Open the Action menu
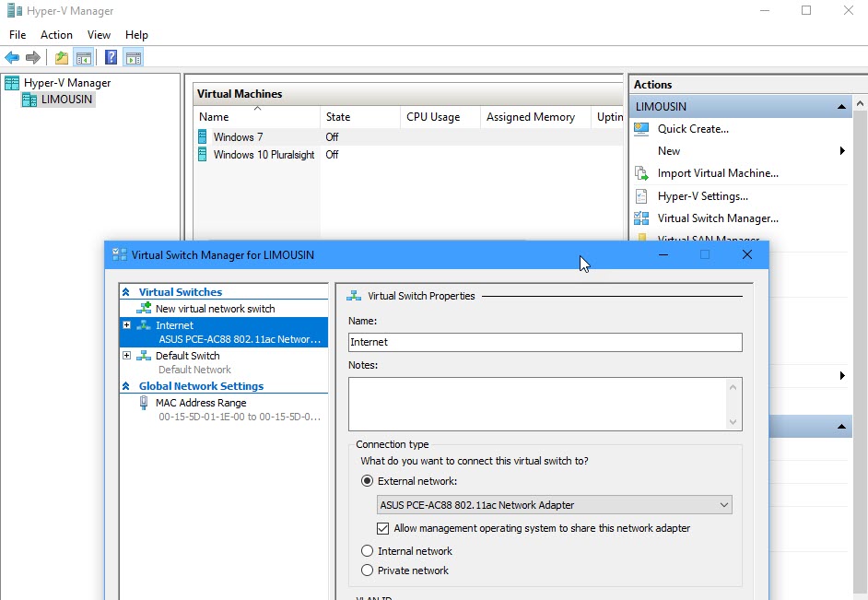868x600 pixels. point(56,35)
